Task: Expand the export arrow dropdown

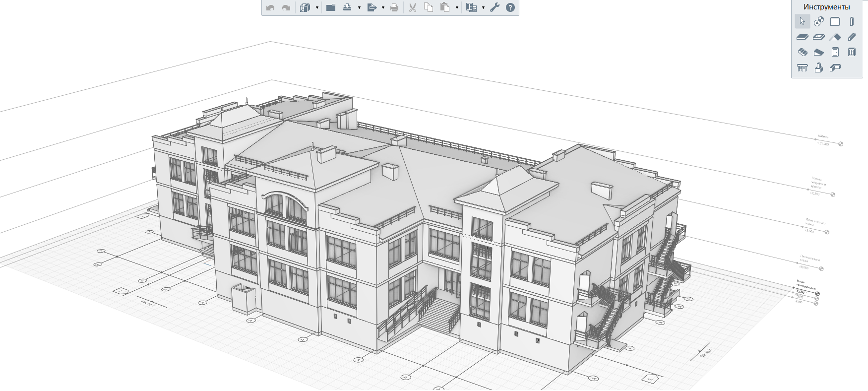Action: click(x=383, y=8)
